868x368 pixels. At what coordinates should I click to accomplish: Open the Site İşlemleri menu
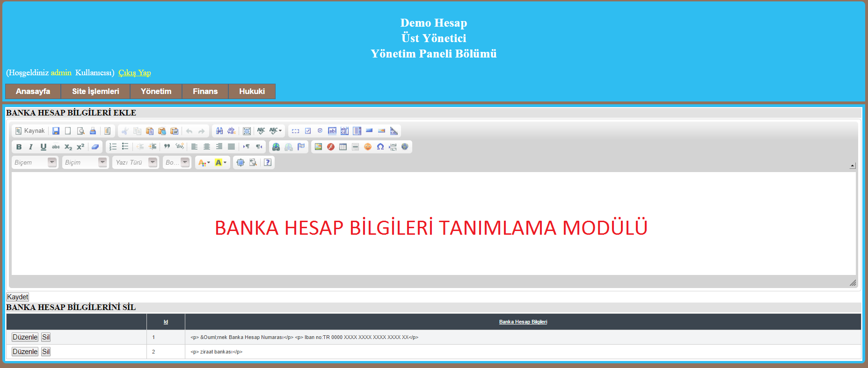point(95,91)
